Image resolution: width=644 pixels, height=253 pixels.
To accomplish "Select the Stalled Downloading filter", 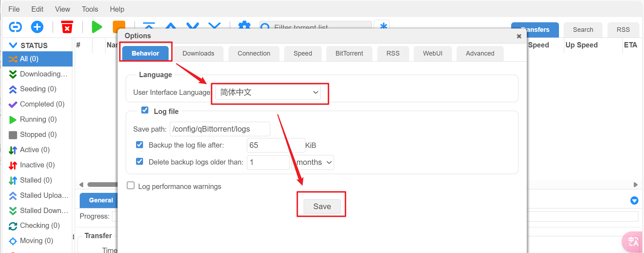I will pos(38,211).
